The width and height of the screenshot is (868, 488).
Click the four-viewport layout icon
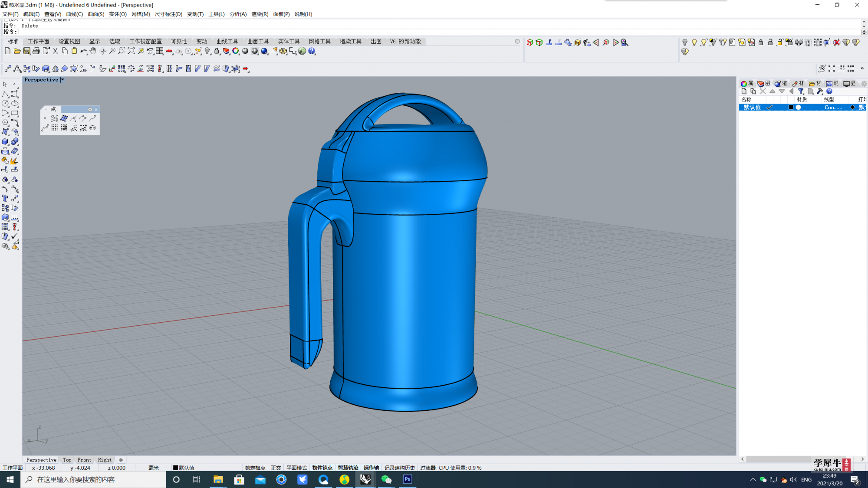pos(160,51)
